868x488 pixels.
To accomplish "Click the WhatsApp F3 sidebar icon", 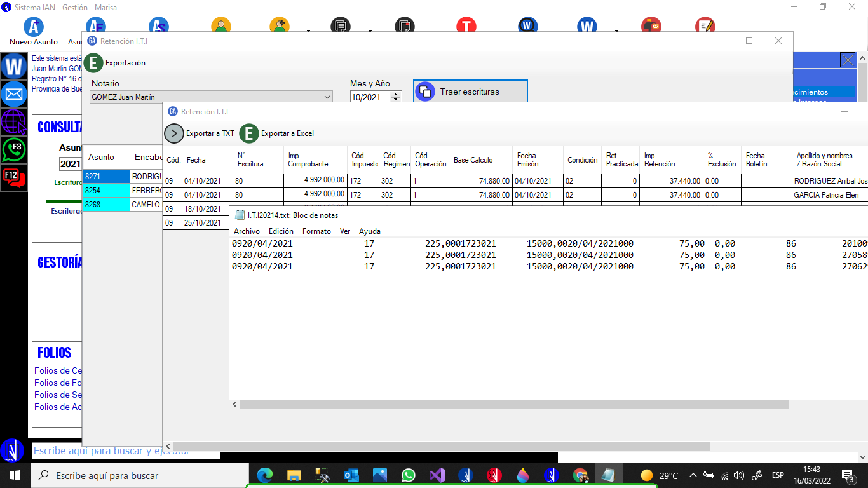I will click(13, 151).
